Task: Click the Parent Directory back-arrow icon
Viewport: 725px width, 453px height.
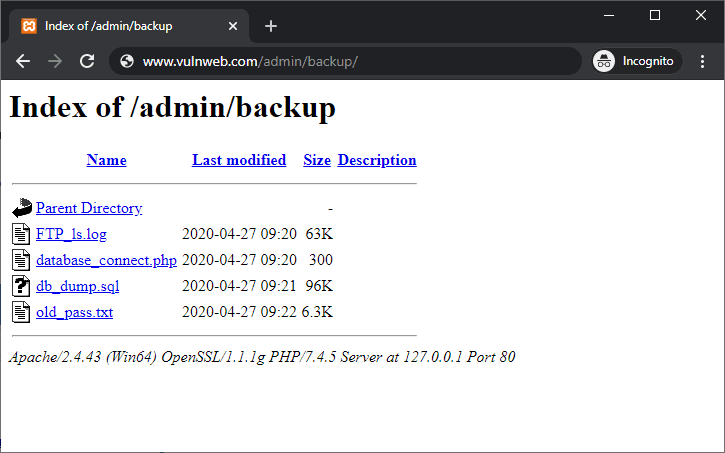Action: pyautogui.click(x=22, y=208)
